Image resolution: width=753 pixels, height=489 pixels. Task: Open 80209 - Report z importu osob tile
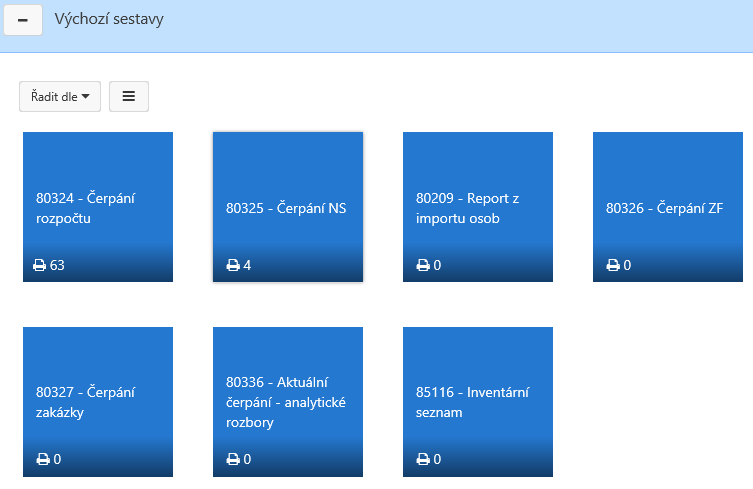478,207
